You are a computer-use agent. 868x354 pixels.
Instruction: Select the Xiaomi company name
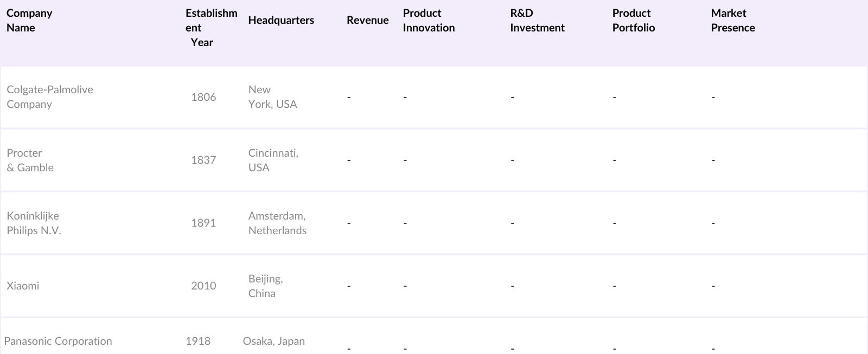point(23,286)
